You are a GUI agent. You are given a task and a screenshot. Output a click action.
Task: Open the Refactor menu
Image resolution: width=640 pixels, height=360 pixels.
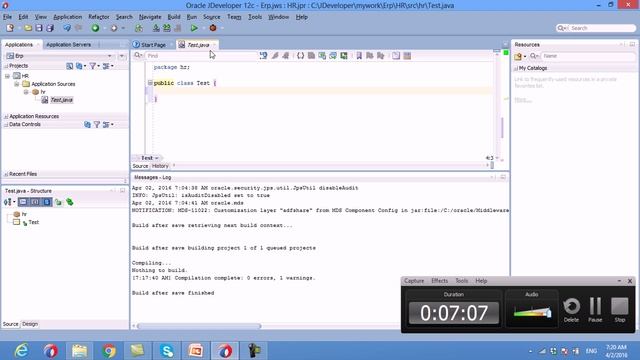99,17
